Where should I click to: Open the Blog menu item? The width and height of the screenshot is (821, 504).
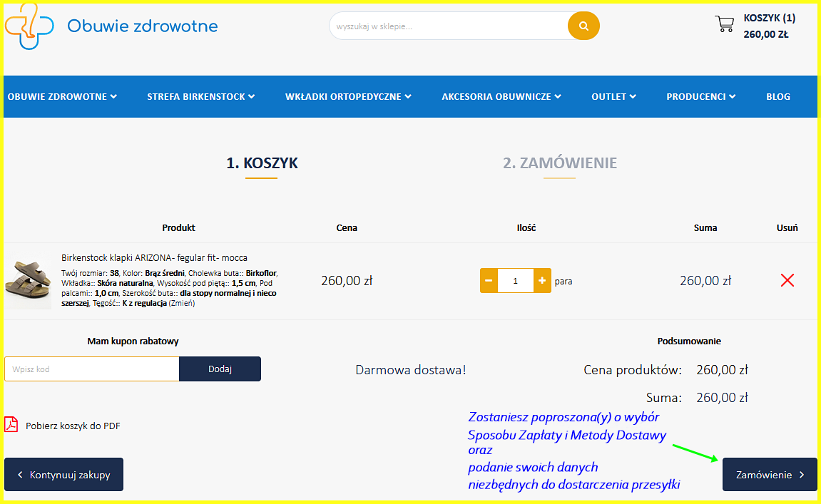(x=778, y=96)
